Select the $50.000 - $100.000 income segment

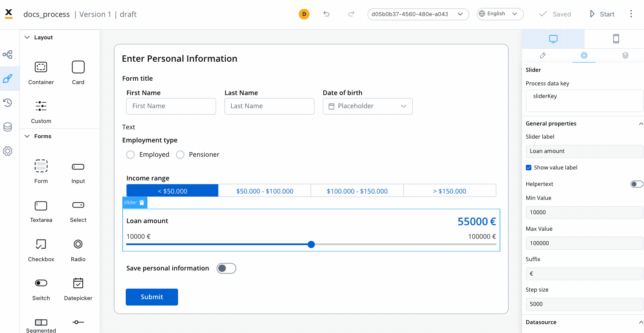pos(265,191)
